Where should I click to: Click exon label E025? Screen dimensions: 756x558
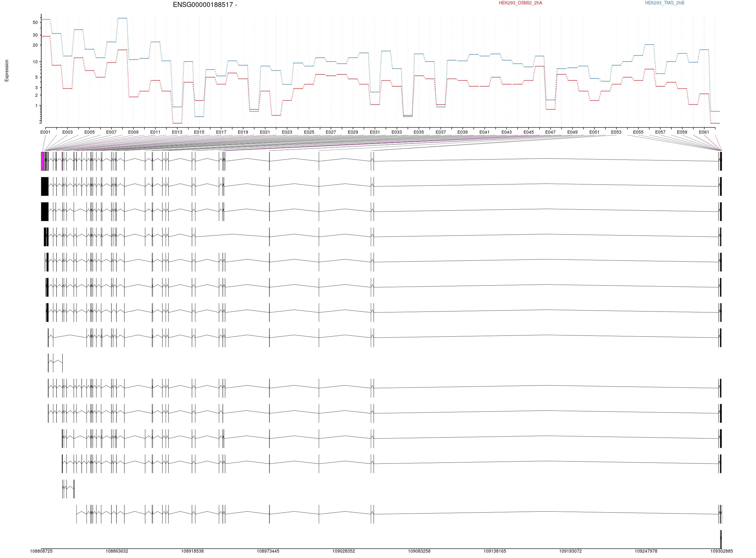click(309, 132)
